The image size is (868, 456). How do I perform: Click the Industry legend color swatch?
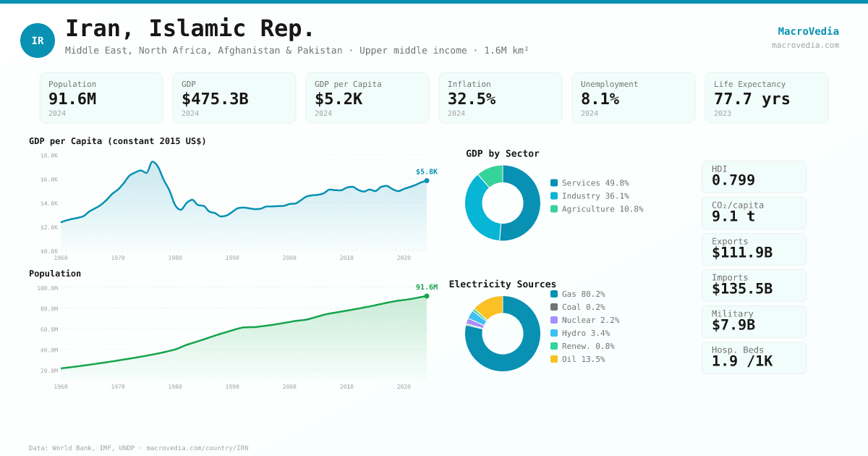coord(554,196)
